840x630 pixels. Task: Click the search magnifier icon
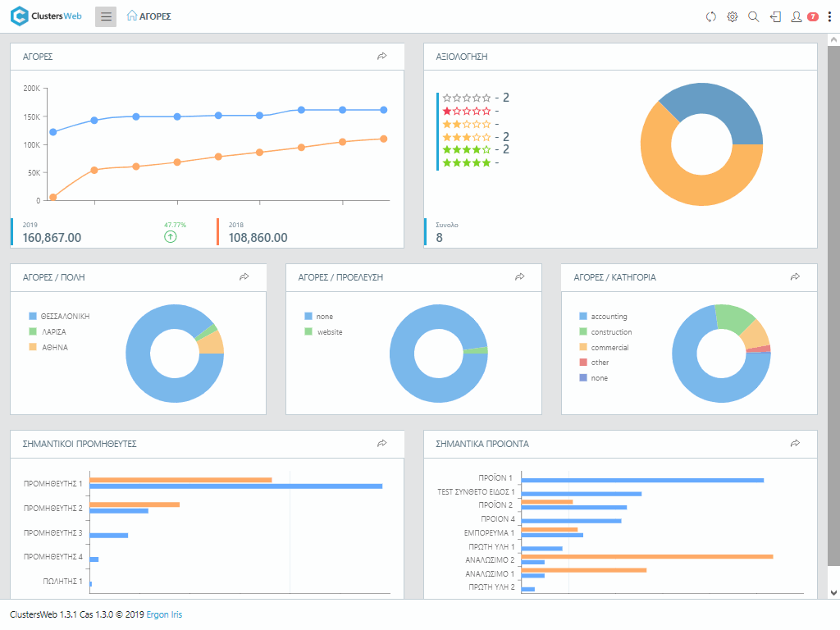pos(754,16)
